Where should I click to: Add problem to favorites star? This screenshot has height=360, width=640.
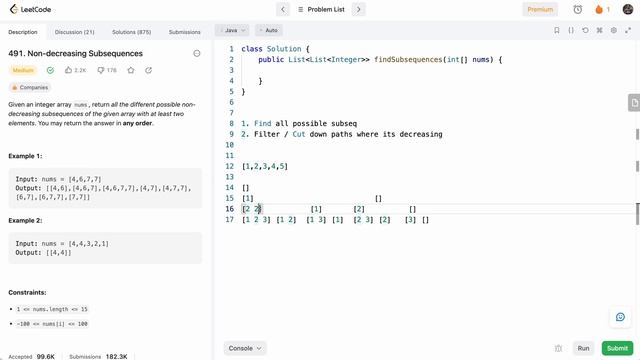[x=131, y=70]
